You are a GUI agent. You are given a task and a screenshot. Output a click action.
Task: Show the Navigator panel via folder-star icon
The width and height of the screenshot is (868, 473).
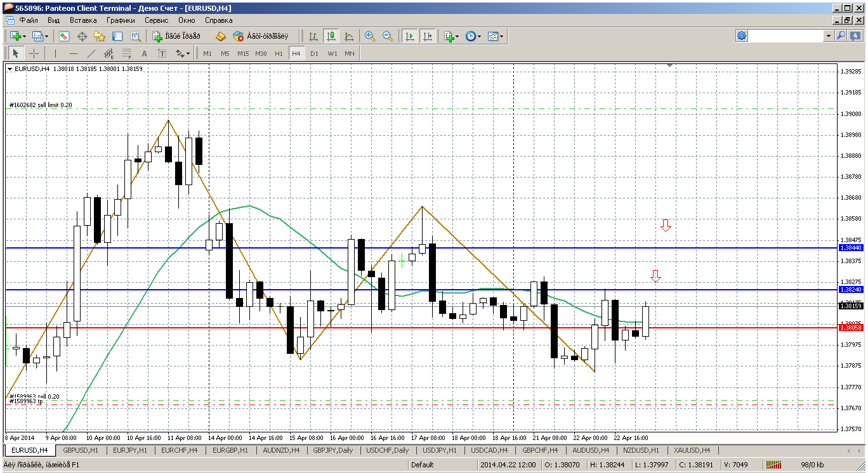pos(100,36)
